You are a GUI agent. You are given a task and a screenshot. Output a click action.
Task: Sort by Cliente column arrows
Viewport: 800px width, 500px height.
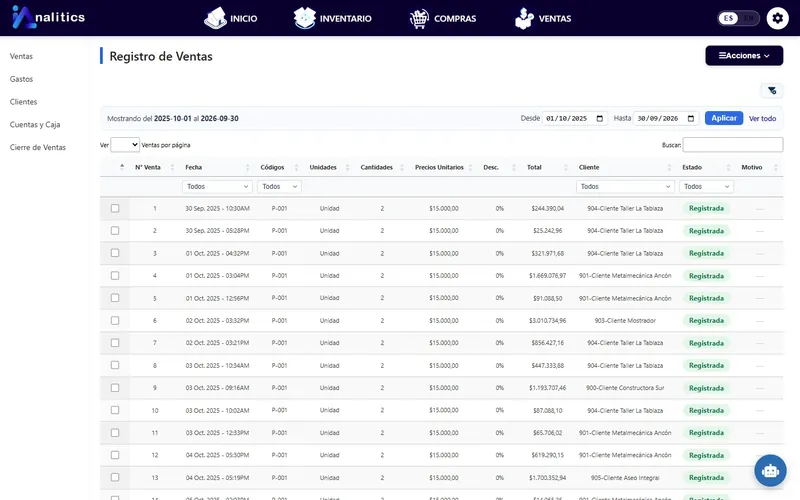(669, 167)
